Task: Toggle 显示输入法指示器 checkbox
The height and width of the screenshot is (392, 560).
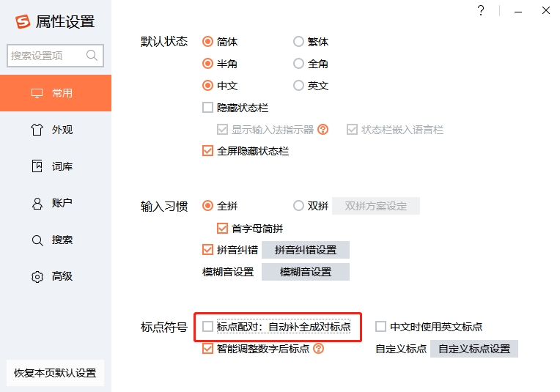Action: (223, 129)
